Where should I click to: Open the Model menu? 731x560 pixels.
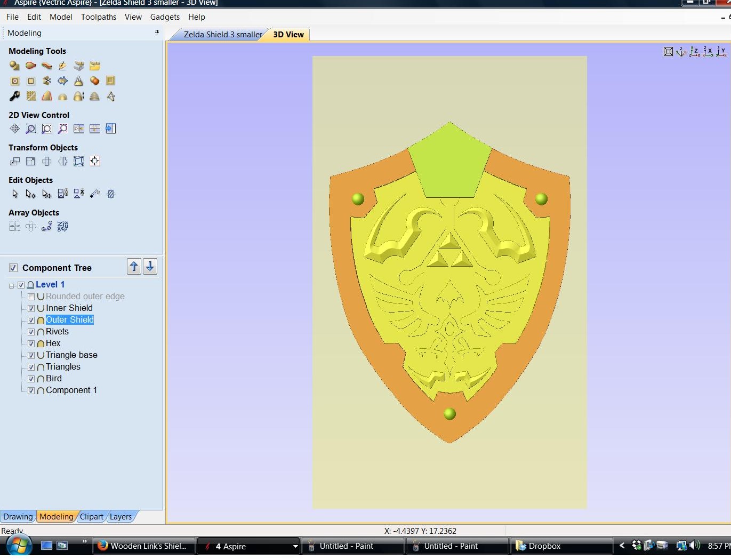(61, 17)
